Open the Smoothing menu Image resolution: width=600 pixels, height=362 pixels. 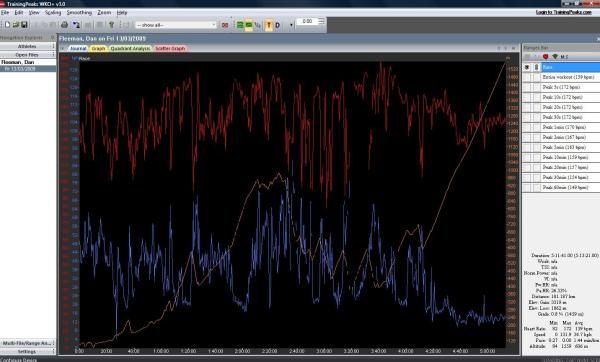(x=79, y=13)
